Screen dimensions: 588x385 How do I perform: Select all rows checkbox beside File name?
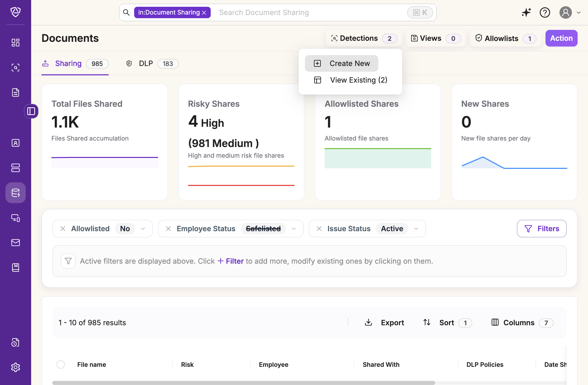[61, 364]
